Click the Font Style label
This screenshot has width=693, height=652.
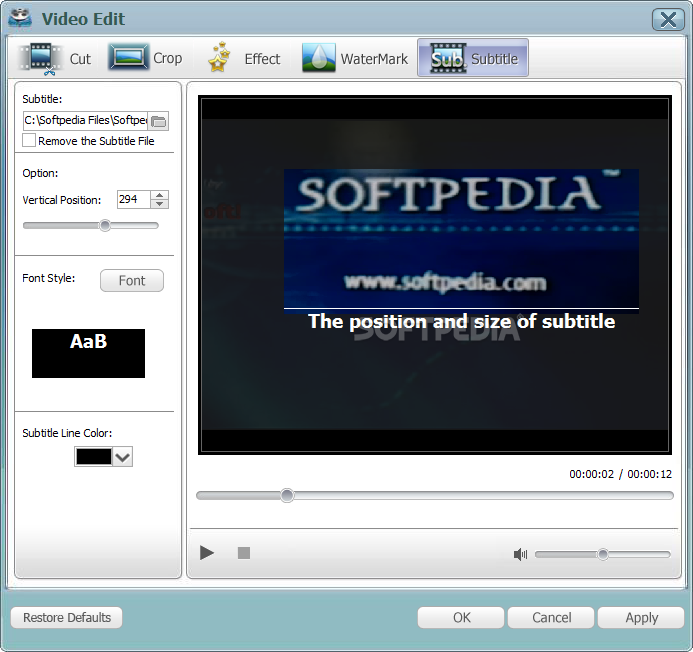point(49,278)
